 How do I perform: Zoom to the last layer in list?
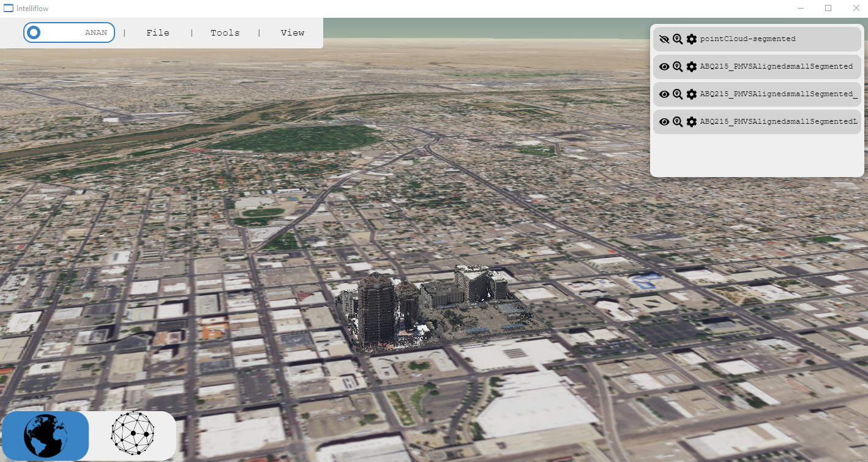(678, 122)
